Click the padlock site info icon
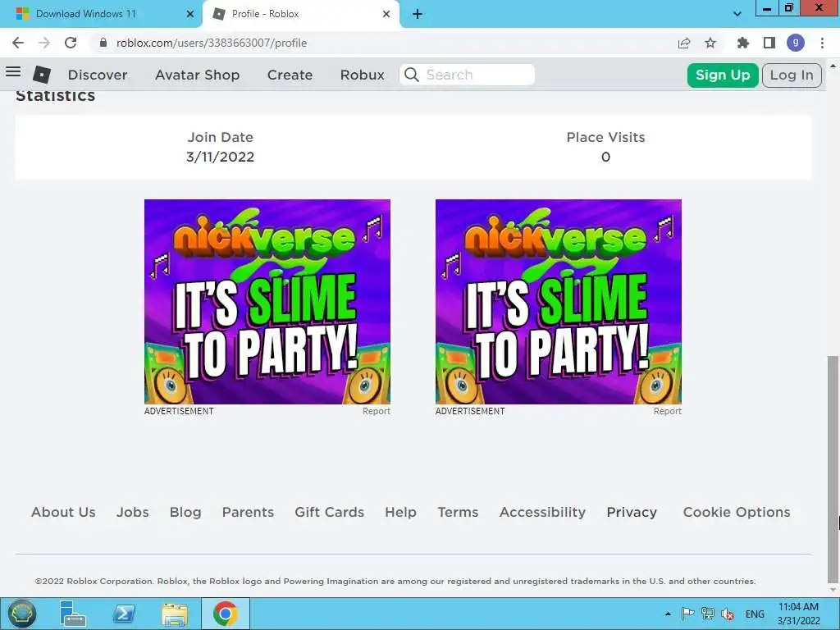The height and width of the screenshot is (630, 840). click(103, 43)
